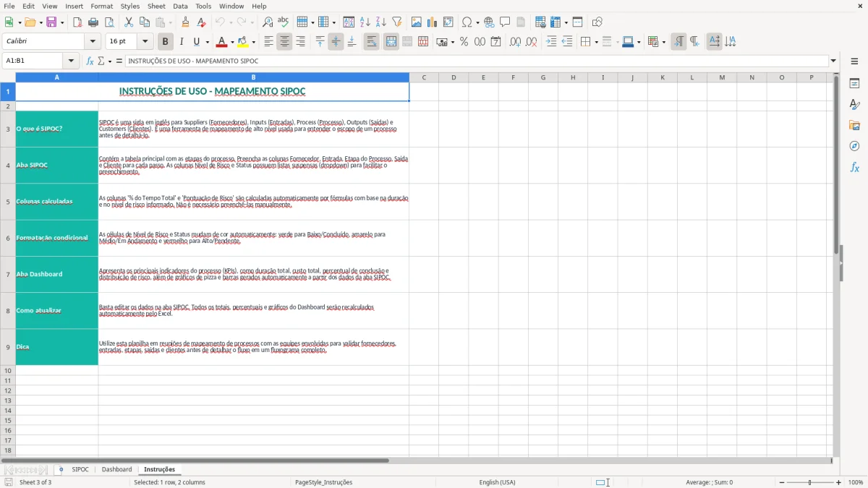Toggle Underline formatting
Screen dimensions: 868x488
pyautogui.click(x=196, y=42)
